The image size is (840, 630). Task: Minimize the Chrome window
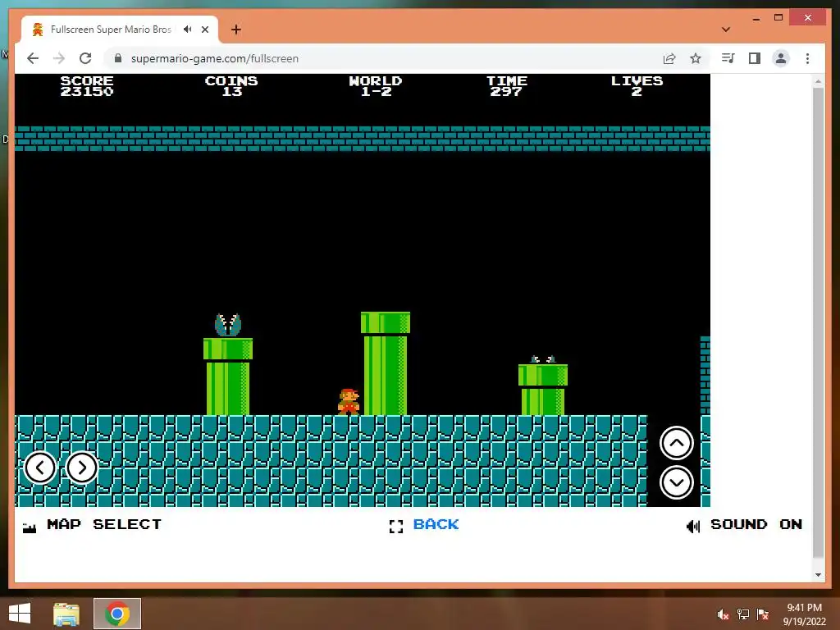(x=756, y=18)
